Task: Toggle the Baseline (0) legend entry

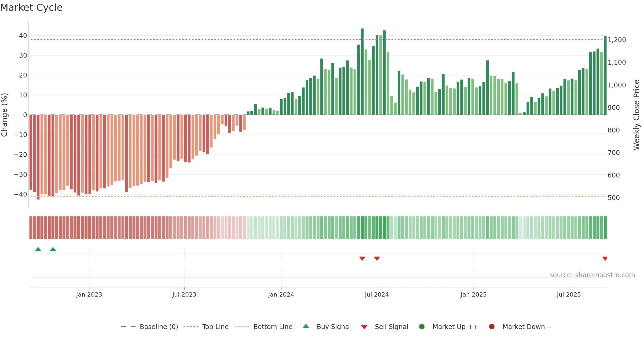Action: pos(149,327)
